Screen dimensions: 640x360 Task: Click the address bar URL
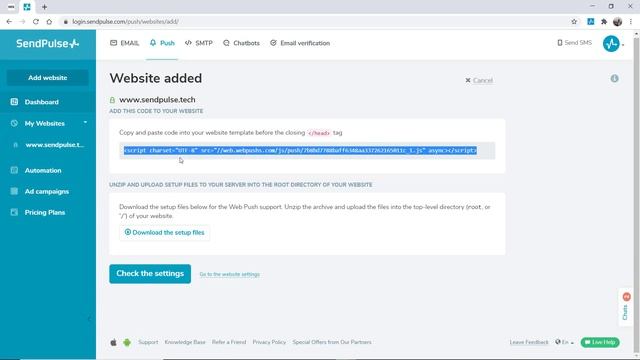pyautogui.click(x=126, y=22)
